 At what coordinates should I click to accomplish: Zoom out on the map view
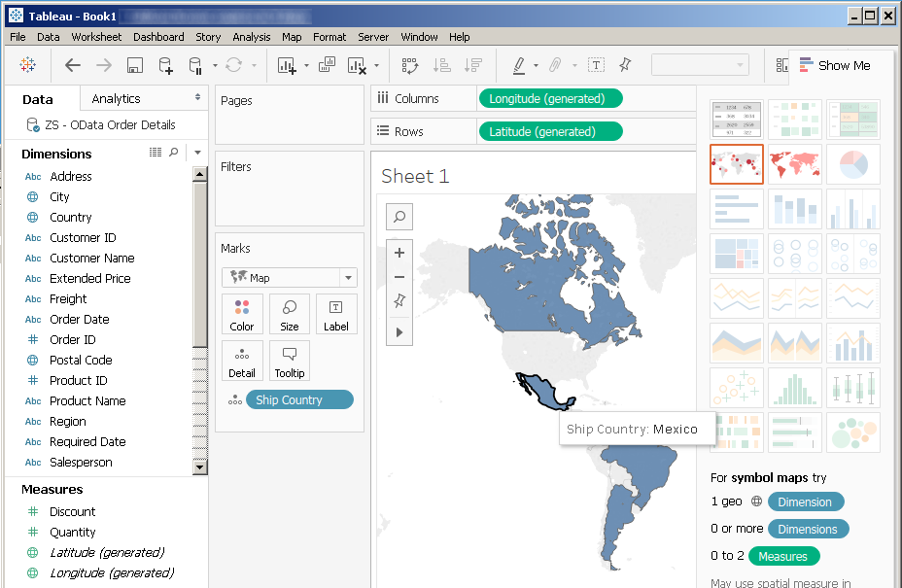pos(399,277)
